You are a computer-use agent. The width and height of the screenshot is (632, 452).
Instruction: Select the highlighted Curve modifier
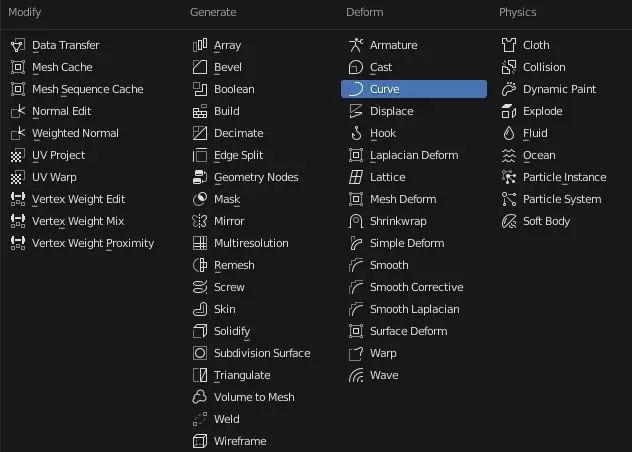(414, 89)
